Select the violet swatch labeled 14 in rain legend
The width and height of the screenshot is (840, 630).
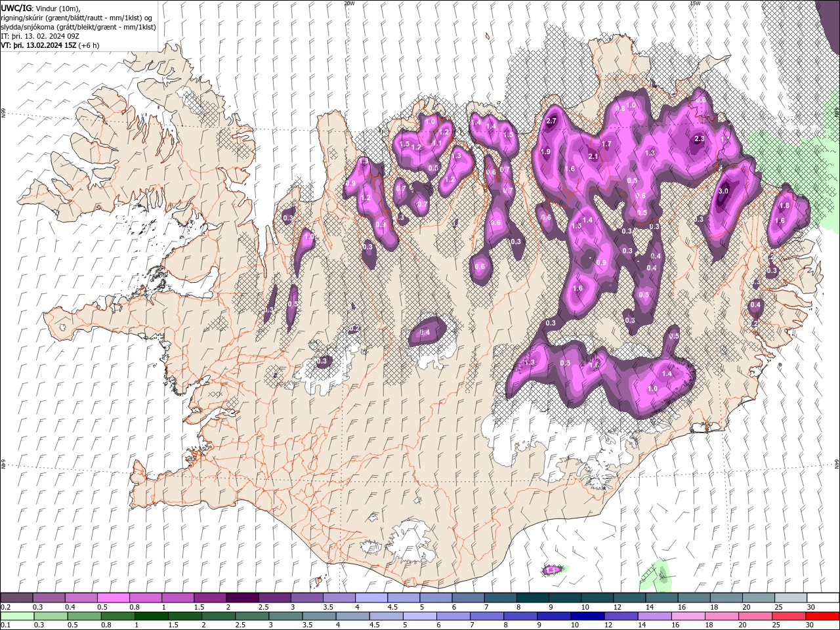654,616
